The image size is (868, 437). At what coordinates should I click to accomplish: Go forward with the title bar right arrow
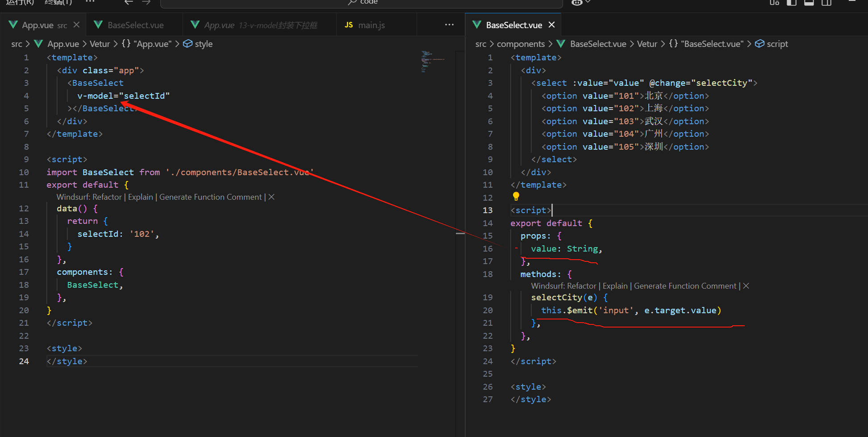pyautogui.click(x=146, y=2)
